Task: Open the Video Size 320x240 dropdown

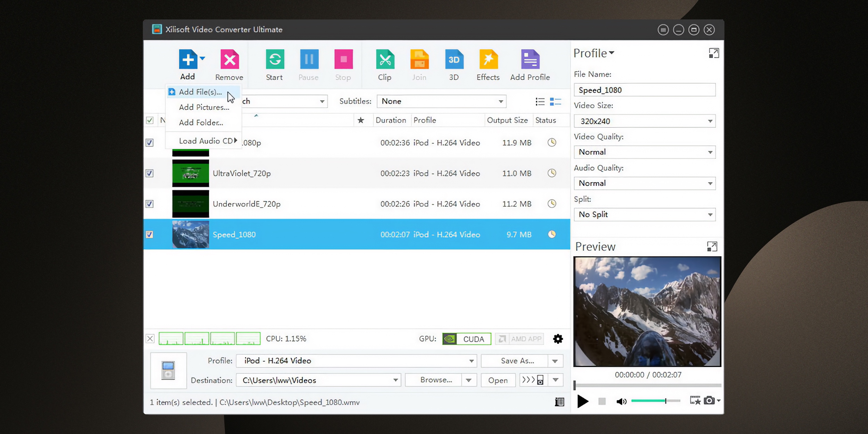Action: pos(645,121)
